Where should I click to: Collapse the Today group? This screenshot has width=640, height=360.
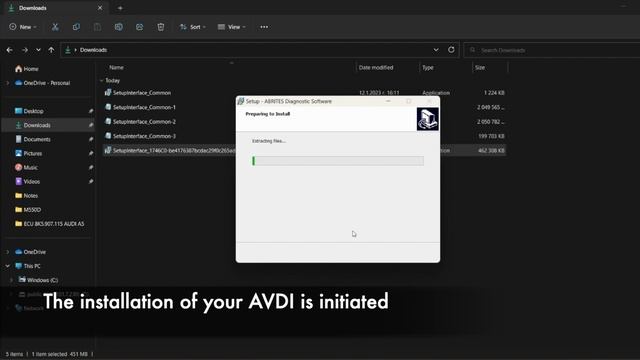tap(102, 80)
